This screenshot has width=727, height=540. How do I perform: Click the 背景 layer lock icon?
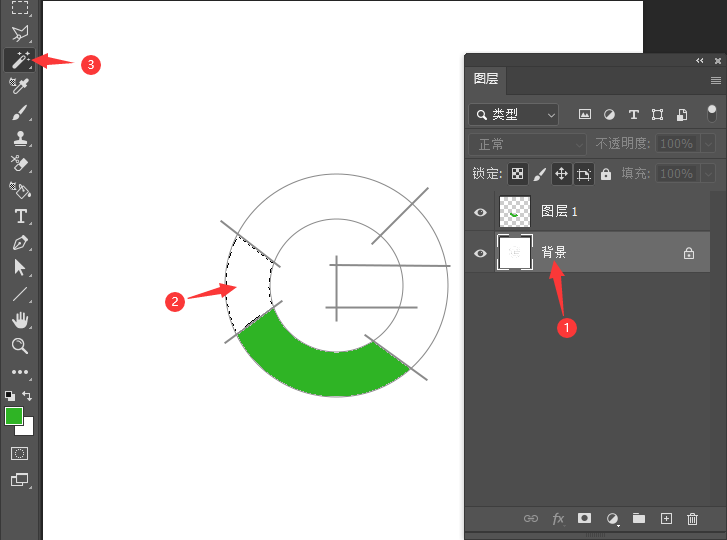[x=689, y=253]
